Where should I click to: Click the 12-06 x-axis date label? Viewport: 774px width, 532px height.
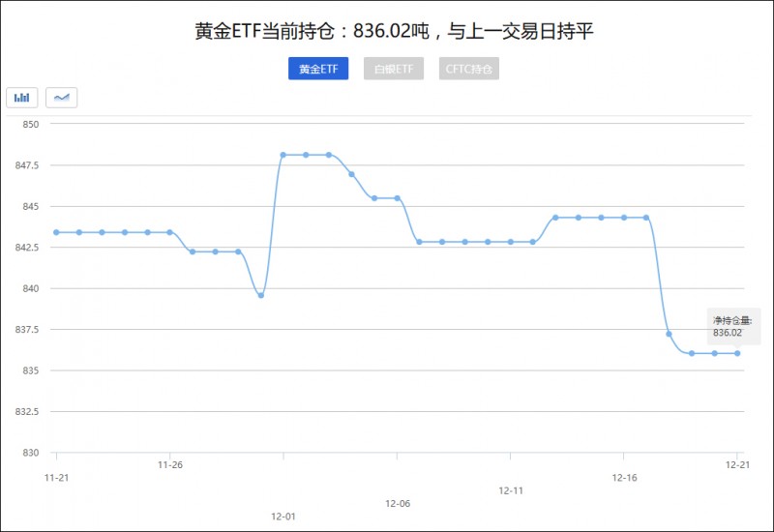click(x=398, y=504)
